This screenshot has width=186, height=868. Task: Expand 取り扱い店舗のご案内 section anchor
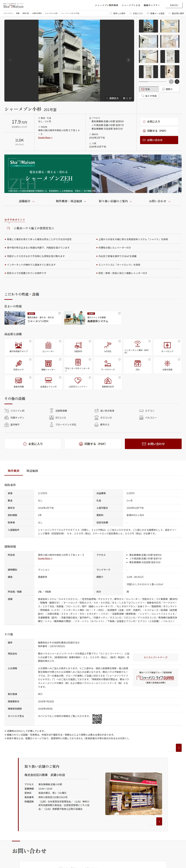115,201
